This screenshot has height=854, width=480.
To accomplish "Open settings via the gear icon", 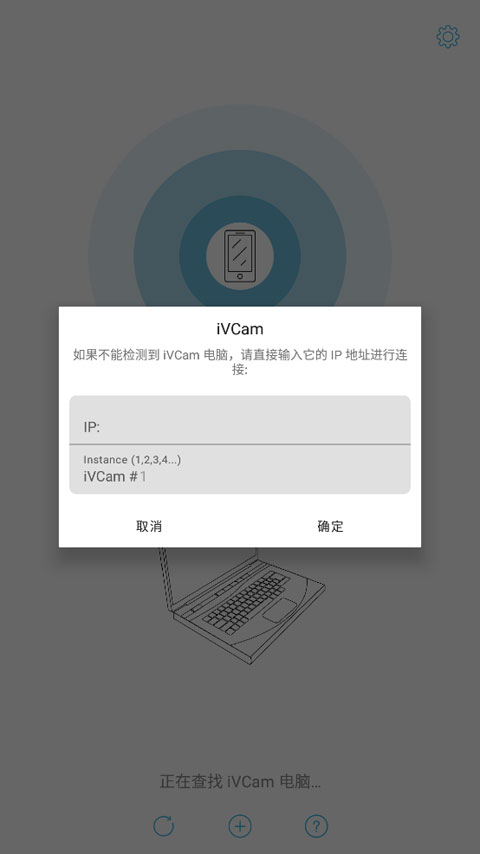I will (448, 36).
